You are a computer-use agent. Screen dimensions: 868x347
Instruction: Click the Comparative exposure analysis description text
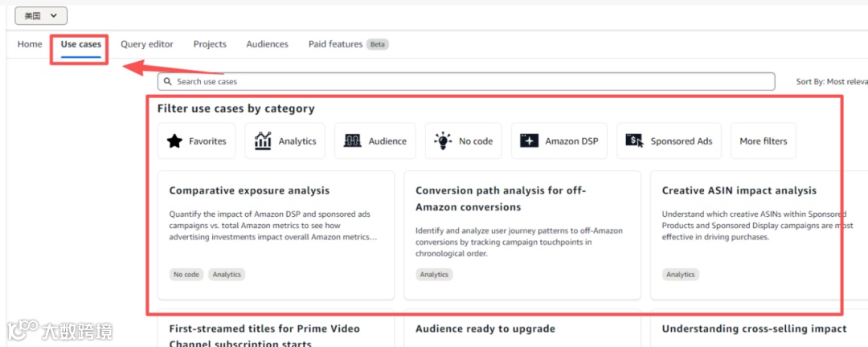pyautogui.click(x=273, y=225)
